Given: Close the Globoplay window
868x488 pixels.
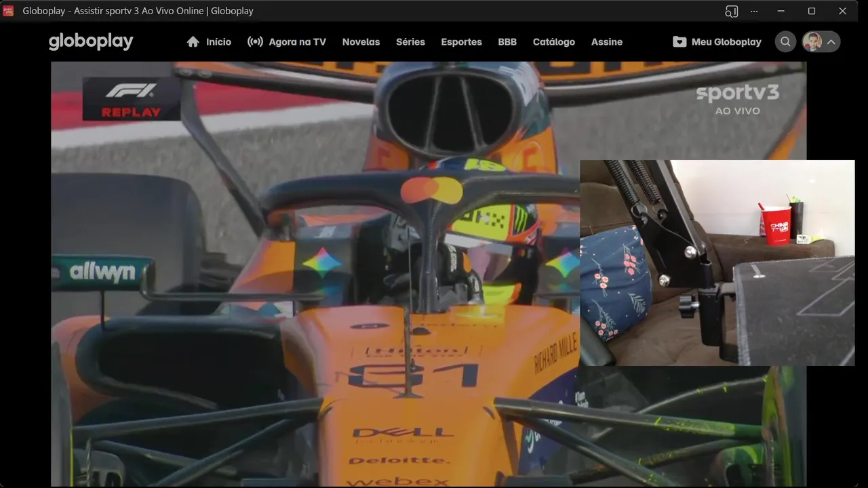Looking at the screenshot, I should pyautogui.click(x=843, y=11).
